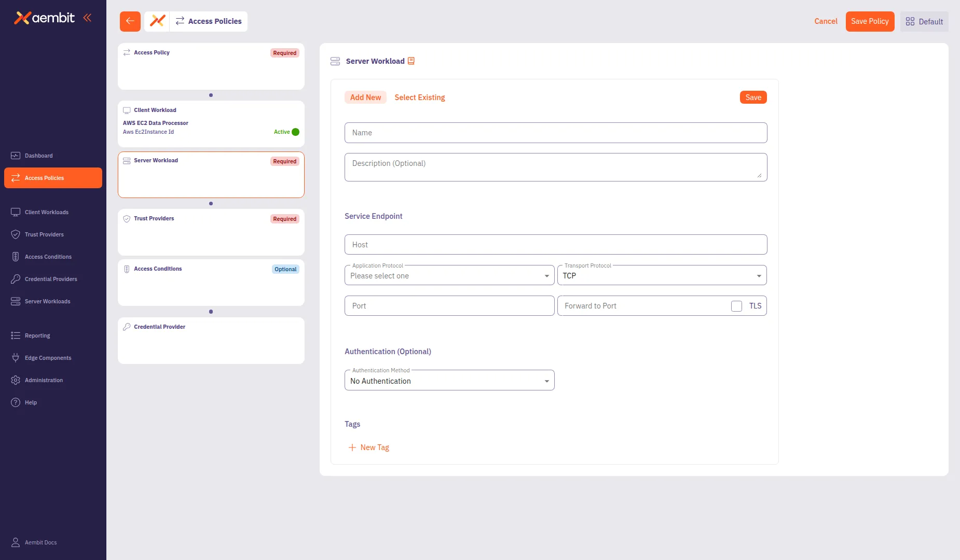Viewport: 960px width, 560px height.
Task: Add a tag with New Tag
Action: pos(369,447)
